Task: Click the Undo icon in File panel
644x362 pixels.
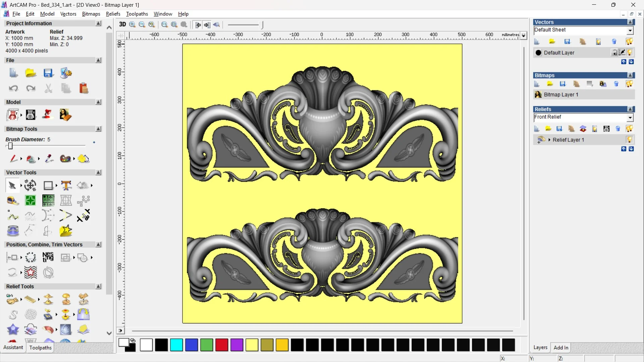Action: (13, 88)
